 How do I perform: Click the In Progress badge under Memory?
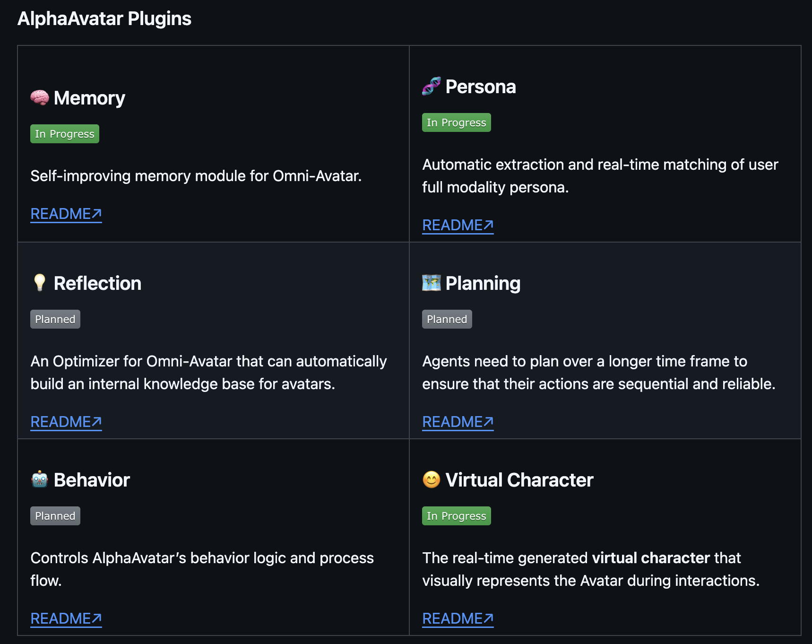(65, 134)
